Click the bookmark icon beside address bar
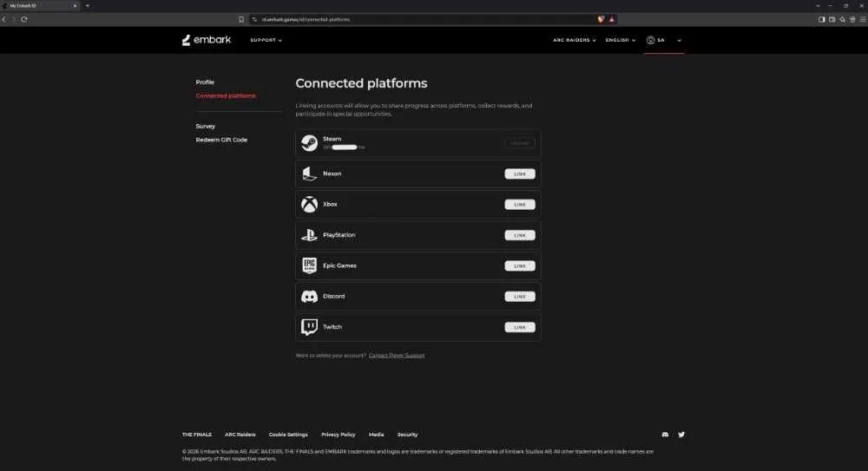Image resolution: width=868 pixels, height=471 pixels. pyautogui.click(x=241, y=19)
